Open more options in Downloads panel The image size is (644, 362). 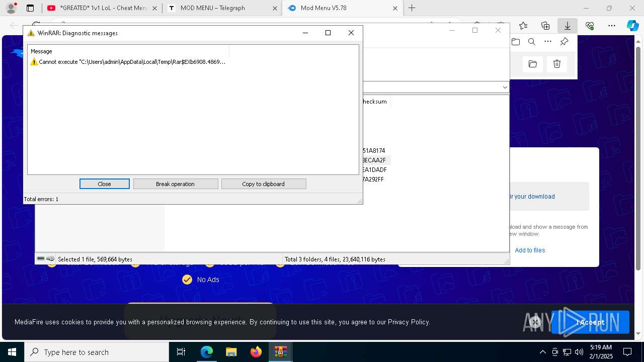[x=548, y=42]
